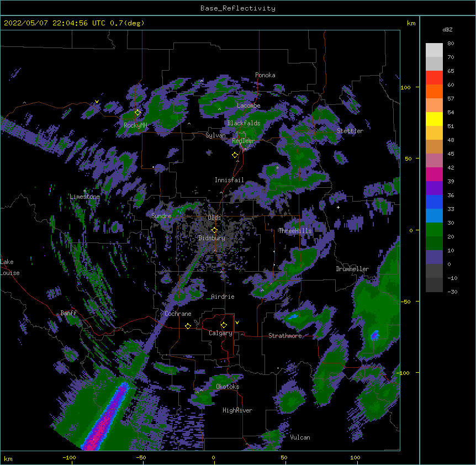Click the Olds town label
Screen dimensions: 476x465
pos(214,218)
